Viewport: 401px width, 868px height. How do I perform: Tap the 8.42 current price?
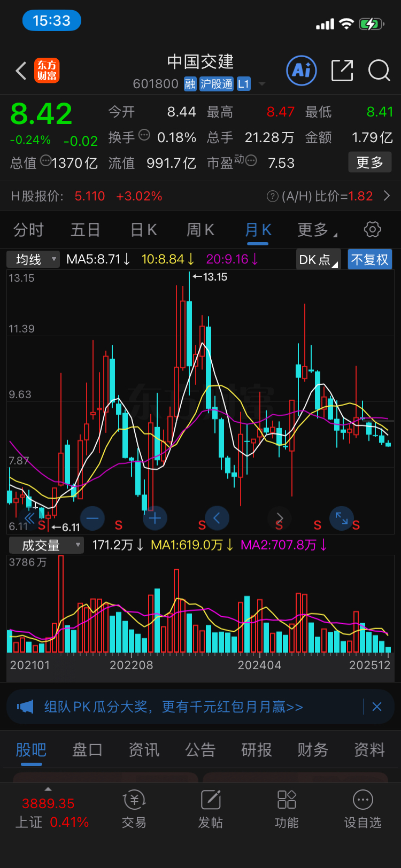(41, 113)
